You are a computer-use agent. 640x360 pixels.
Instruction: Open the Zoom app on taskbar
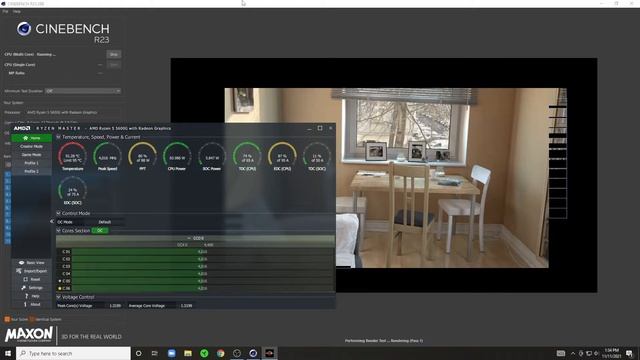point(171,353)
